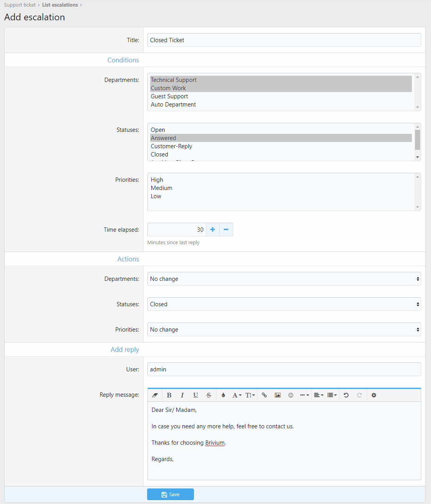Viewport: 431px width, 504px height.
Task: Toggle bold formatting in reply editor
Action: click(169, 395)
